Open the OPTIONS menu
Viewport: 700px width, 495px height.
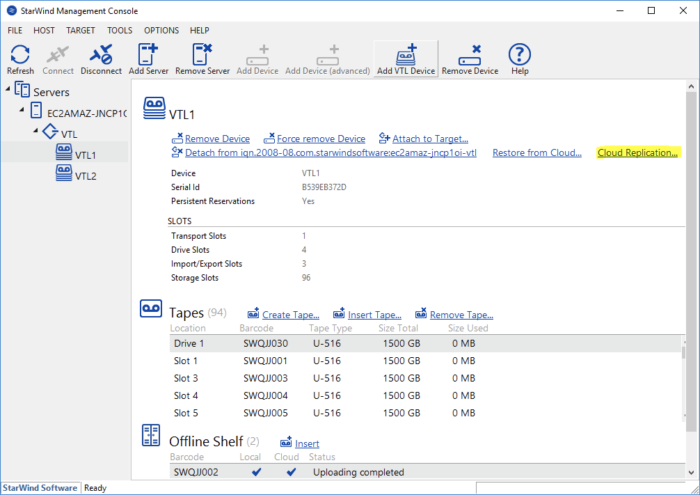click(161, 31)
